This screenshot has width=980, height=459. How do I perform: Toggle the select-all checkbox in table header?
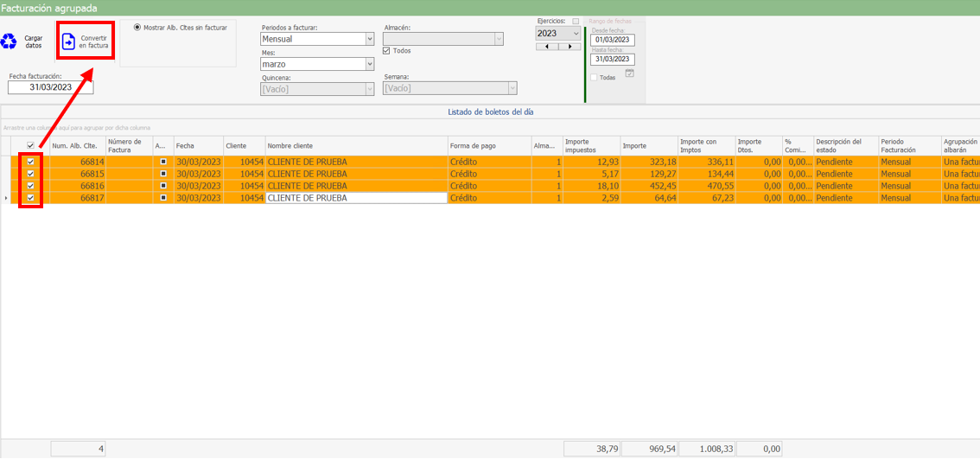point(31,146)
